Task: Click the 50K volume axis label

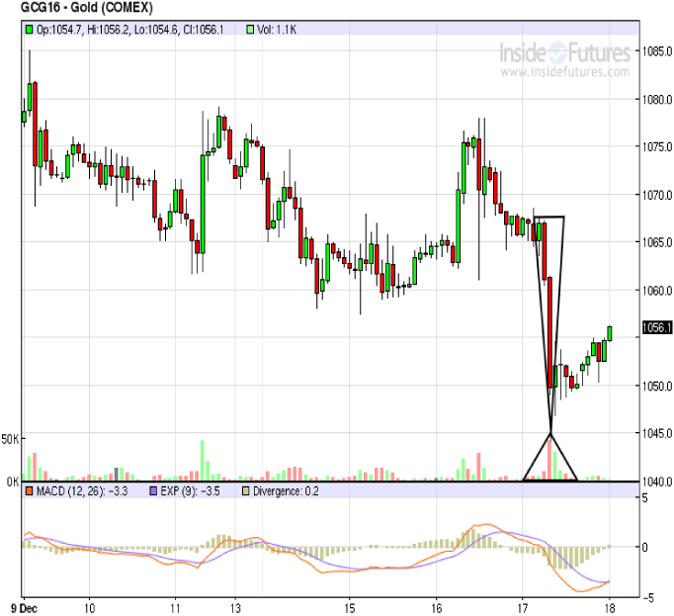Action: 11,436
